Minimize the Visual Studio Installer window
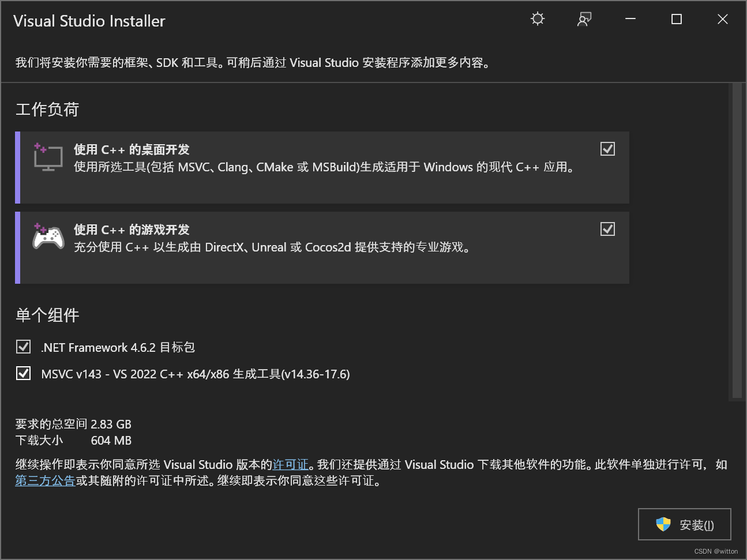 630,19
